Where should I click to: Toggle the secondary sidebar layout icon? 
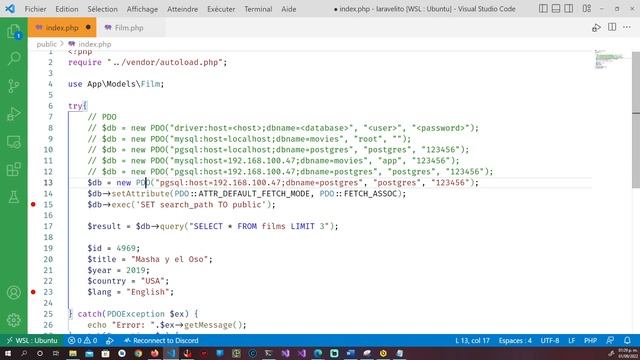(x=569, y=9)
